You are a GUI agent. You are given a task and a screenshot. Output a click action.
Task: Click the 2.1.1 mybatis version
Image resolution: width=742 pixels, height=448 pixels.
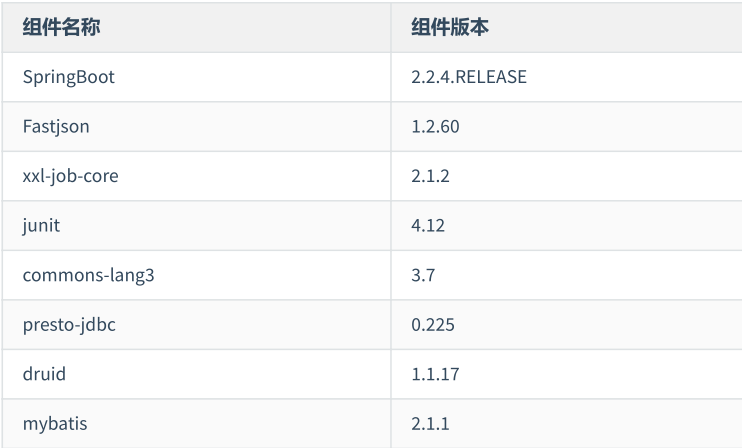tap(430, 424)
